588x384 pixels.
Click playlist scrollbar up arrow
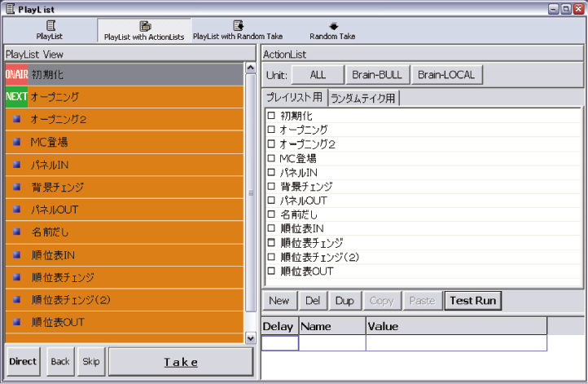(251, 69)
